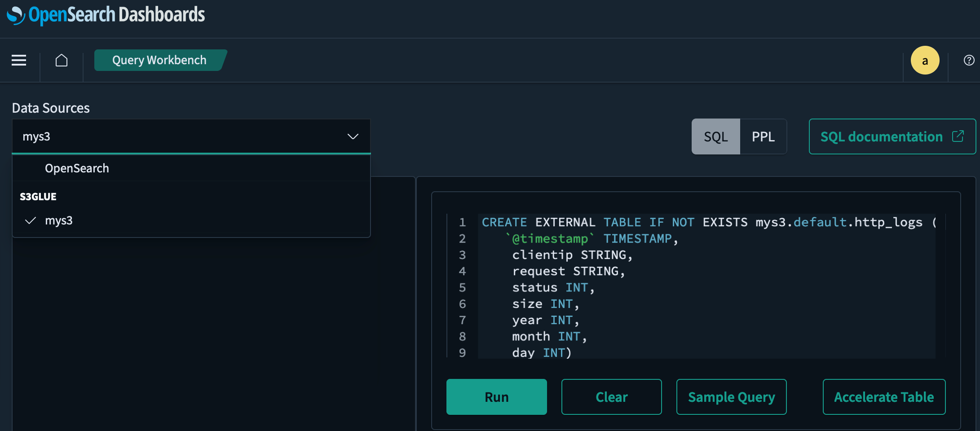Click the 'year INT,' line
The height and width of the screenshot is (431, 980).
pos(546,320)
